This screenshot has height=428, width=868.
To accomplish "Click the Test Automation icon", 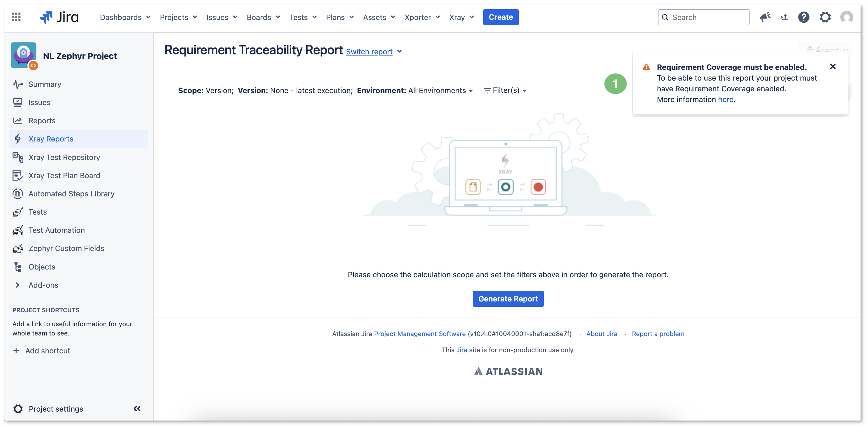I will coord(18,230).
